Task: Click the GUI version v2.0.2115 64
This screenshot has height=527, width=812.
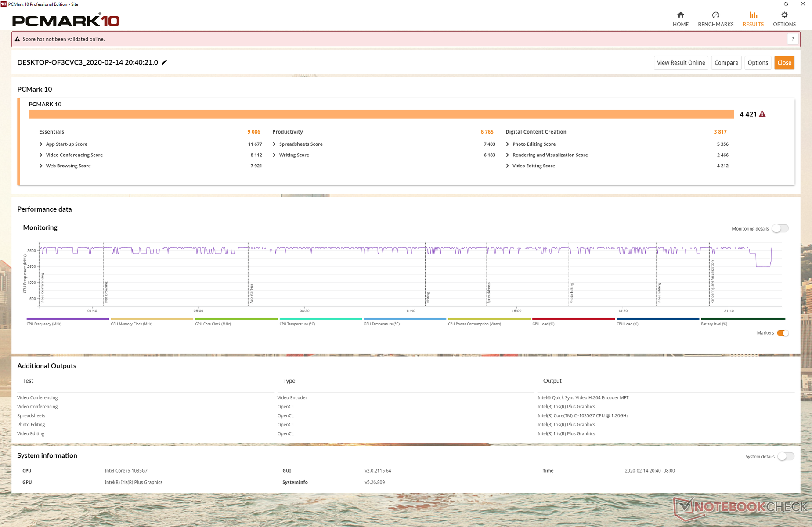Action: [378, 471]
